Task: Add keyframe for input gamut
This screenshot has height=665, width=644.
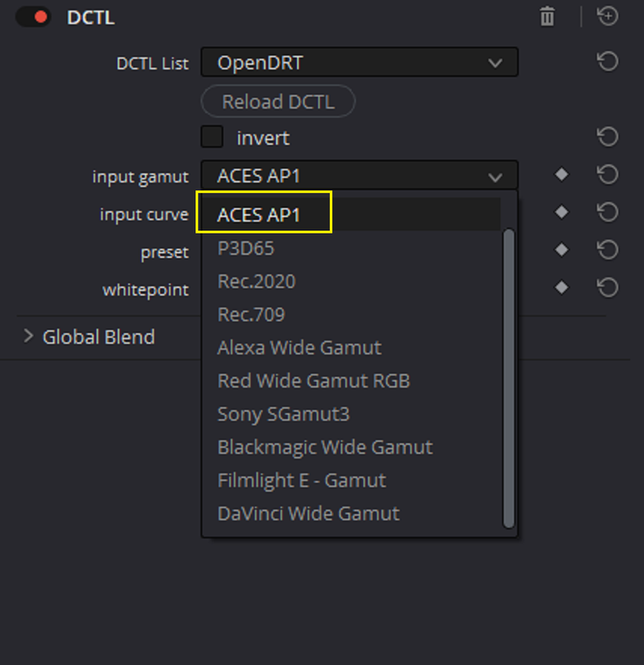Action: (562, 175)
